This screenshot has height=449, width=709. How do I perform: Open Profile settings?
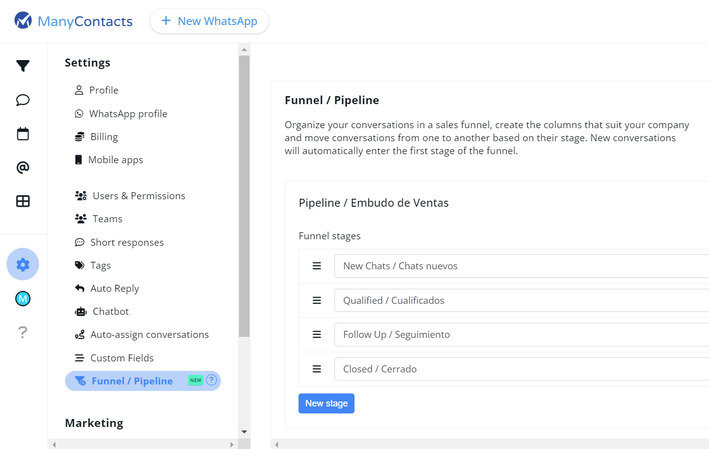tap(96, 90)
